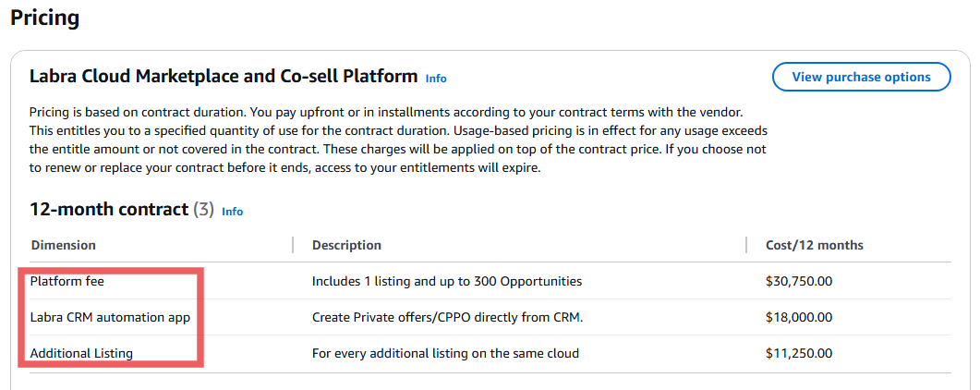Click the 'Create Private offers/CPPO' description
Screen dimensions: 980x390
pyautogui.click(x=447, y=318)
